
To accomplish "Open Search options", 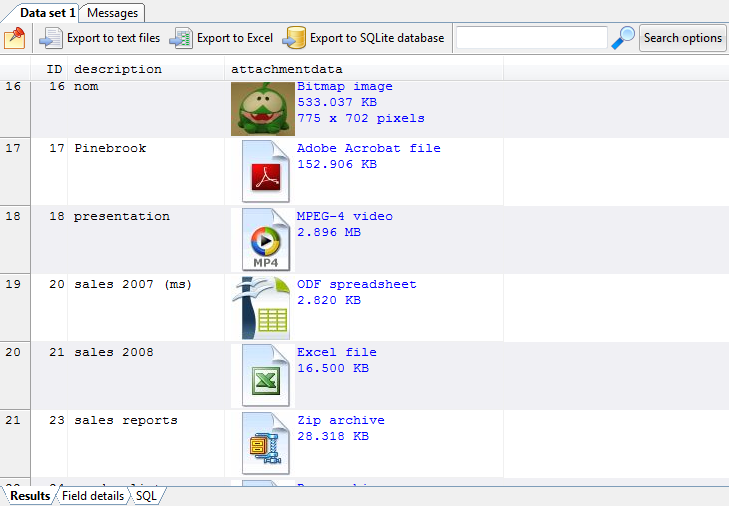I will point(683,38).
